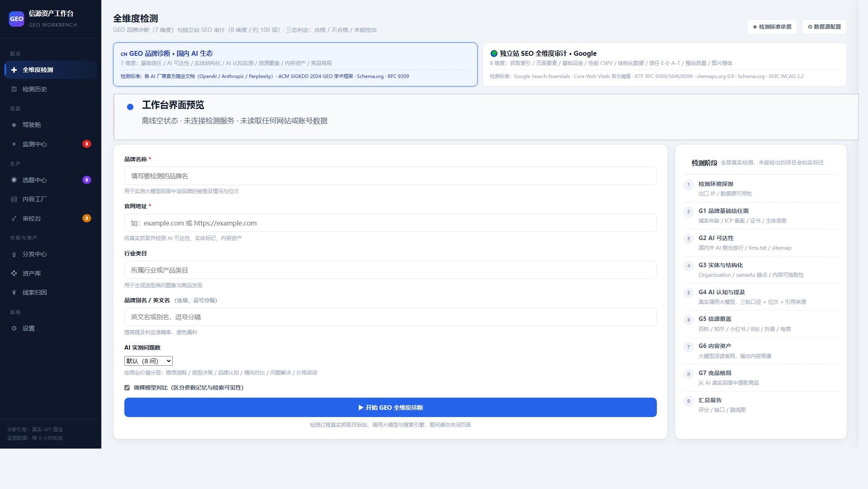Click the 资产库 sidebar icon
This screenshot has height=489, width=868.
click(x=14, y=274)
